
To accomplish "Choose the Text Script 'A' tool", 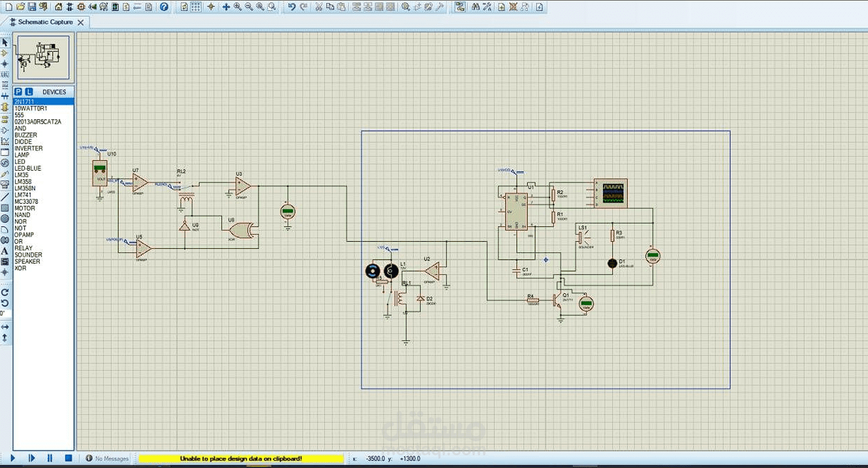I will (x=5, y=251).
